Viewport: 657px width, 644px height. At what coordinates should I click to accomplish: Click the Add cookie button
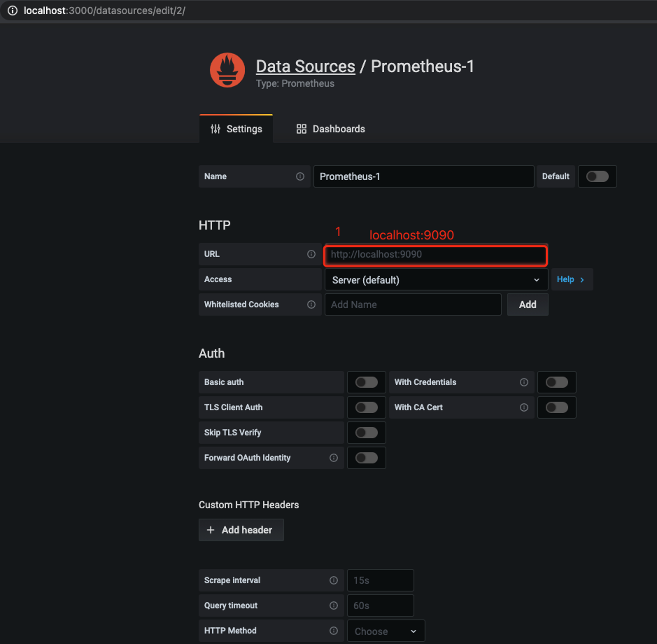pyautogui.click(x=528, y=304)
